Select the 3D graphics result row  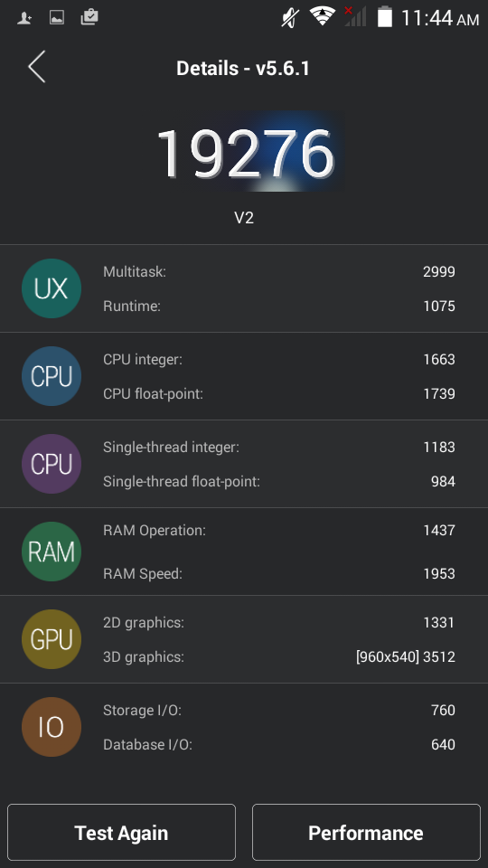point(279,657)
